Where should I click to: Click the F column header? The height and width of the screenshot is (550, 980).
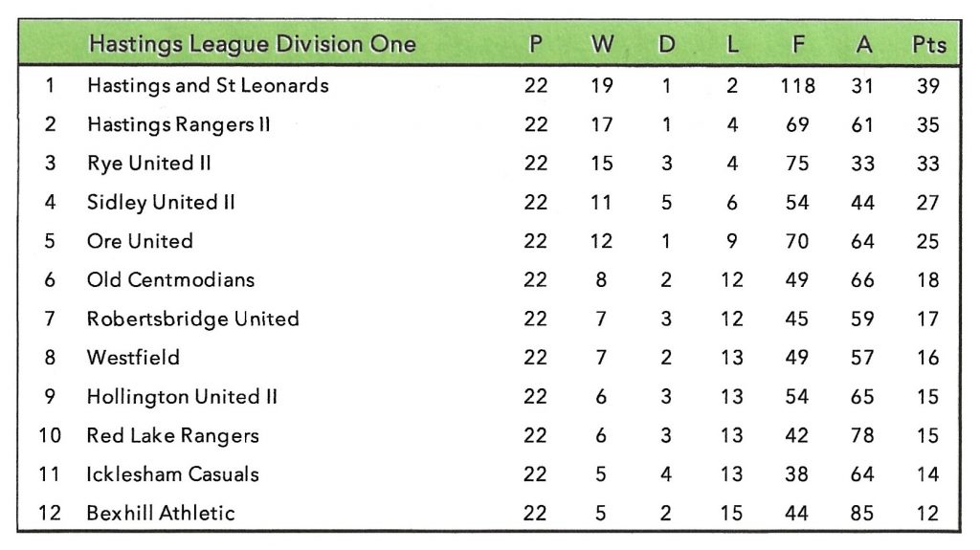pyautogui.click(x=797, y=45)
